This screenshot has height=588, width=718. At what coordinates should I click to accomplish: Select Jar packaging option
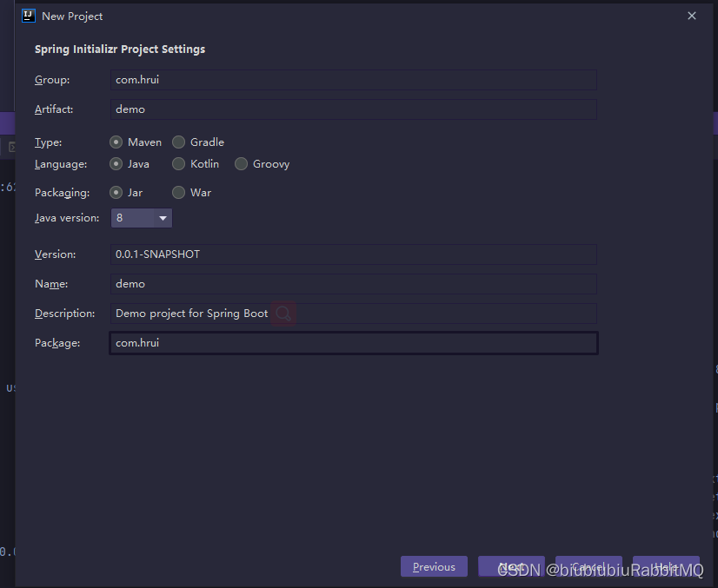[116, 193]
